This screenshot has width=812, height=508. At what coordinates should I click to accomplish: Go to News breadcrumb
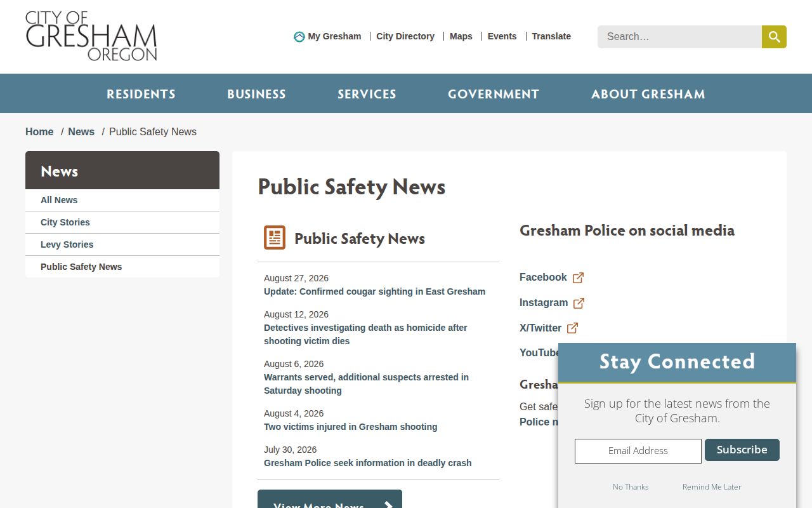point(81,131)
